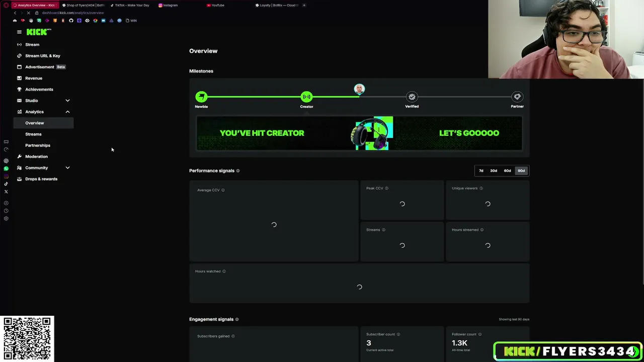Open GitHub bookmark in bookmarks bar
Image resolution: width=644 pixels, height=362 pixels.
71,21
